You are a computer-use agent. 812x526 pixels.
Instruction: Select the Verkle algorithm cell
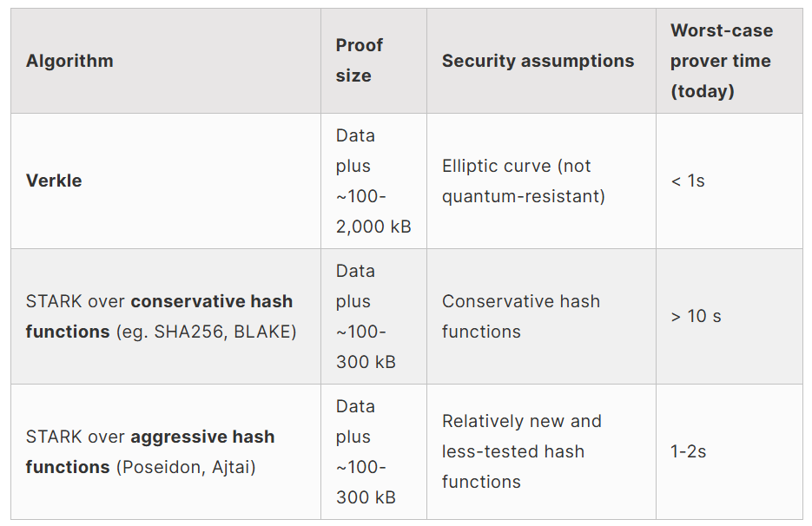[x=54, y=181]
